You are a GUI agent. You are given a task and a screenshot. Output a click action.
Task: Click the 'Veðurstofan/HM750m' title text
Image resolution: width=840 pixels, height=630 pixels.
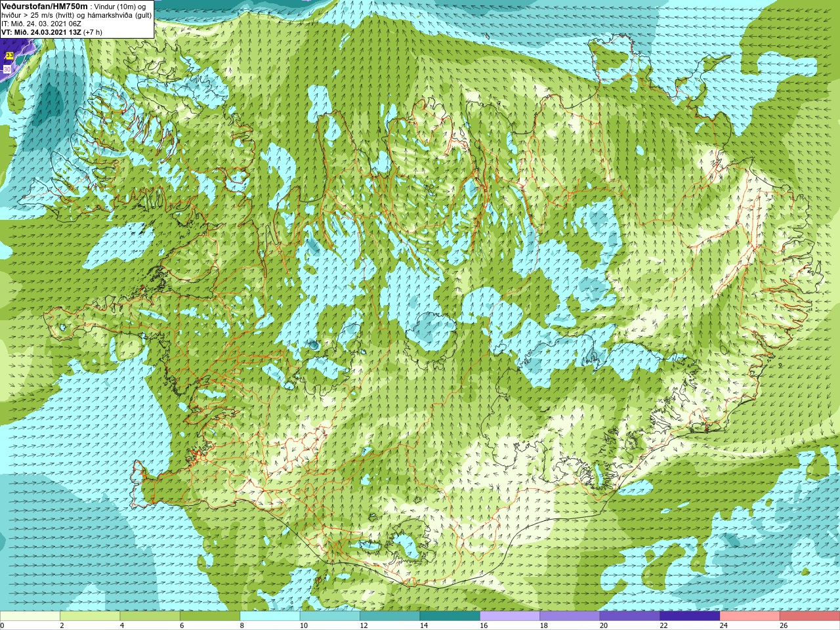(44, 6)
